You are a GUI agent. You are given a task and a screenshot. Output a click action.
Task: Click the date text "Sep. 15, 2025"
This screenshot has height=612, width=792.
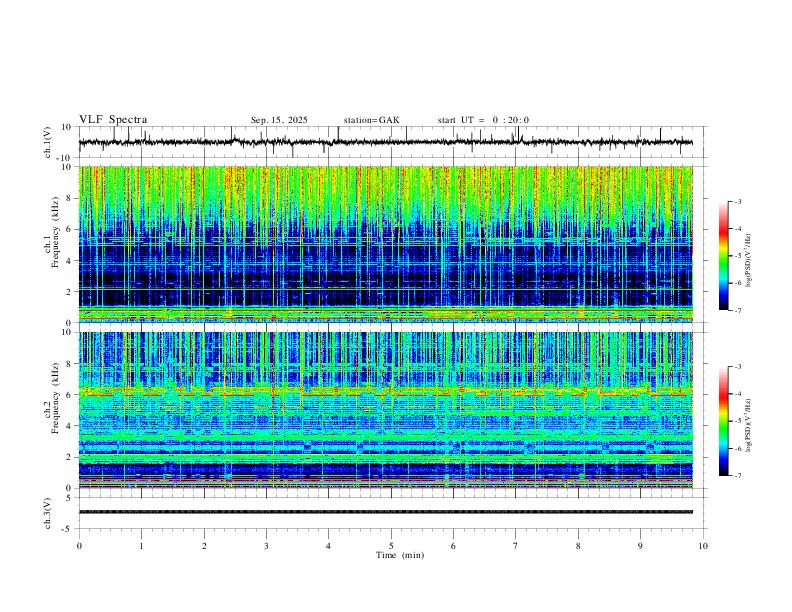coord(279,120)
